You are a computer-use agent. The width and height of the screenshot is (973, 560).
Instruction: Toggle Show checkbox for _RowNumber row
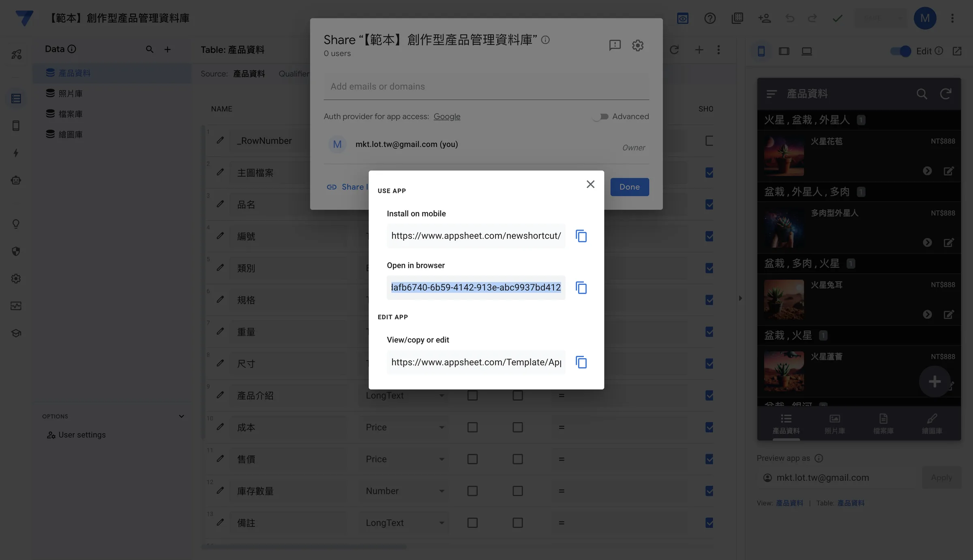coord(709,141)
